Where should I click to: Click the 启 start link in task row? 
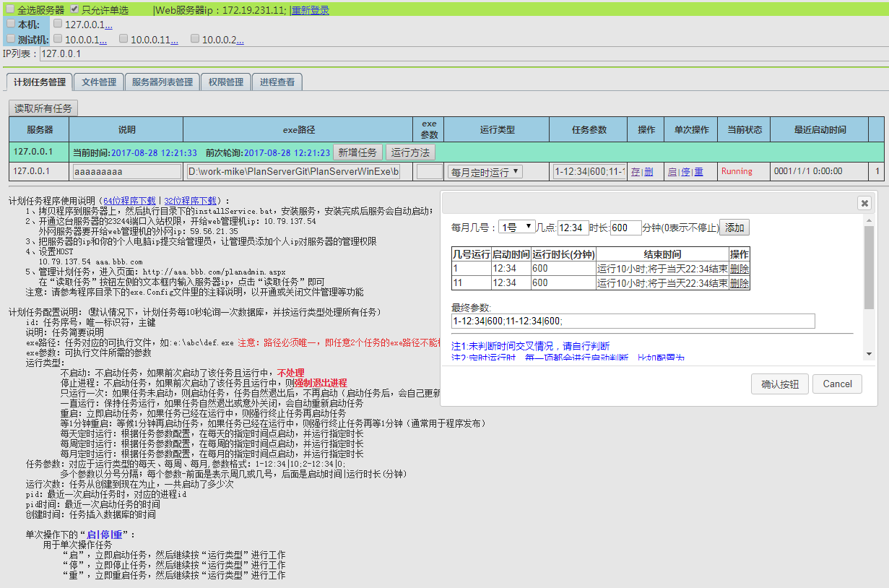point(672,172)
